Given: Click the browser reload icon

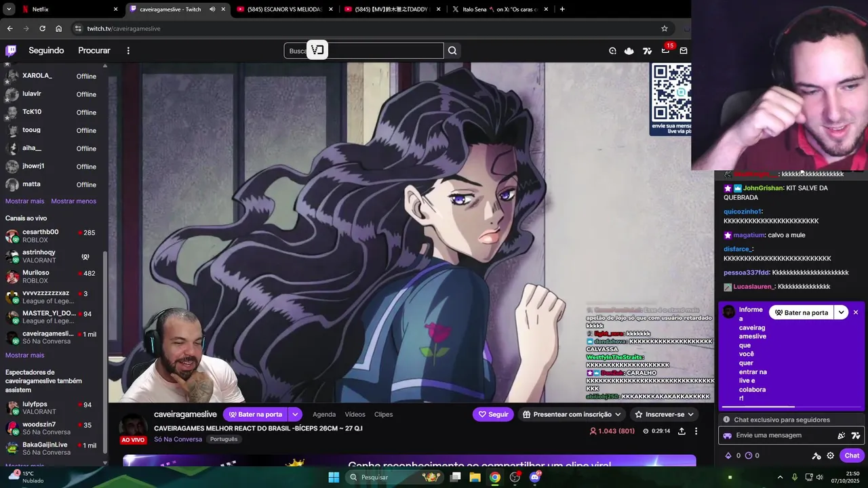Looking at the screenshot, I should (42, 28).
